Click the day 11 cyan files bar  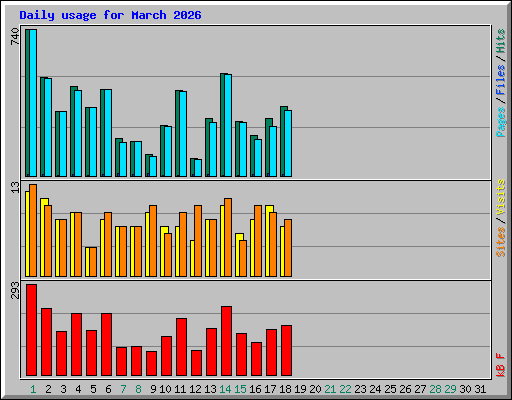pos(183,134)
